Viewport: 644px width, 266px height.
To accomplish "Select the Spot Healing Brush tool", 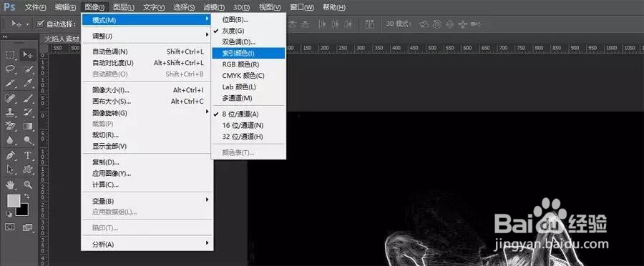I will point(11,98).
